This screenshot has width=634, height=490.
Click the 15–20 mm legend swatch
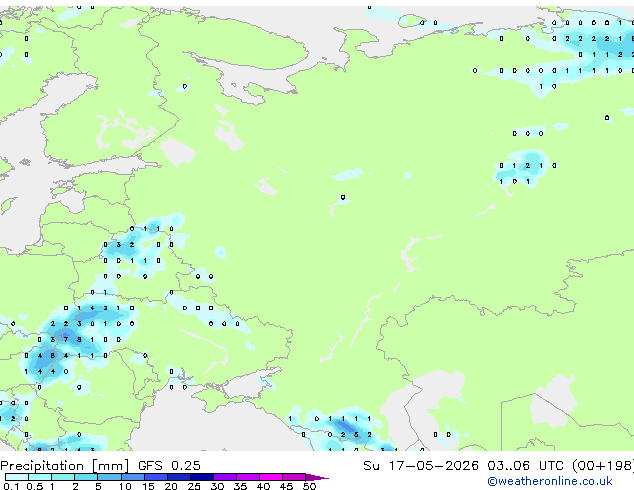[156, 477]
